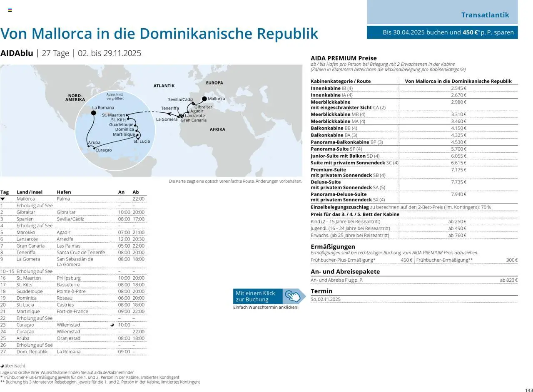Click the page title 'Von Mallorca in die Dominikanische Republik'
Viewport: 533px width, 392px height.
coord(159,33)
